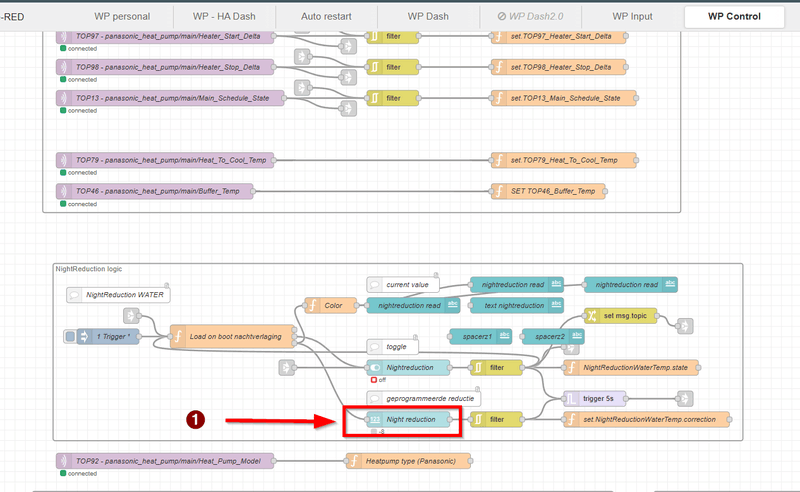The image size is (800, 492).
Task: Select the set.TOP98_Heater_Stop_Delta function node
Action: [x=559, y=67]
